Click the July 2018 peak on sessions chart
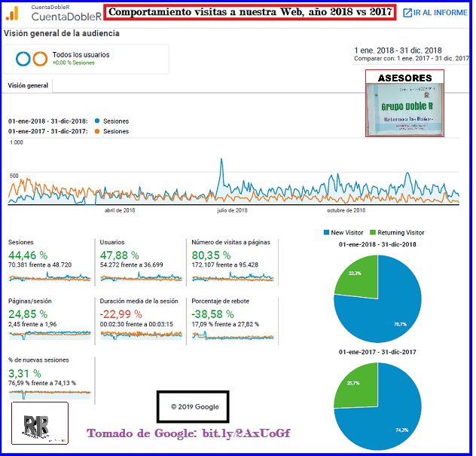476x456 pixels. pos(221,159)
